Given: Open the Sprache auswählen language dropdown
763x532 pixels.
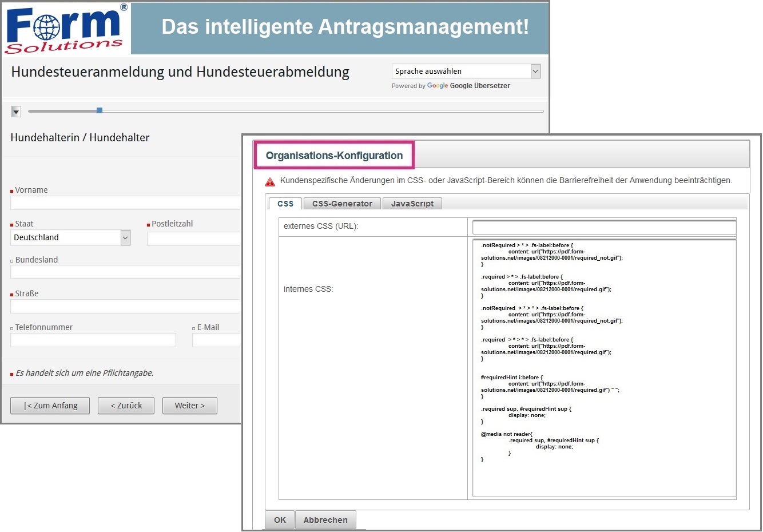Looking at the screenshot, I should point(466,72).
